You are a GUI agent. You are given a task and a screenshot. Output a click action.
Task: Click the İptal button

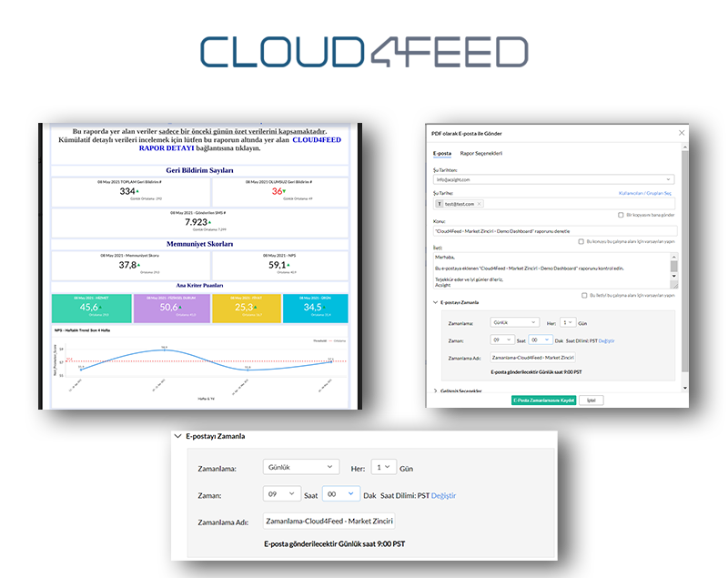591,401
